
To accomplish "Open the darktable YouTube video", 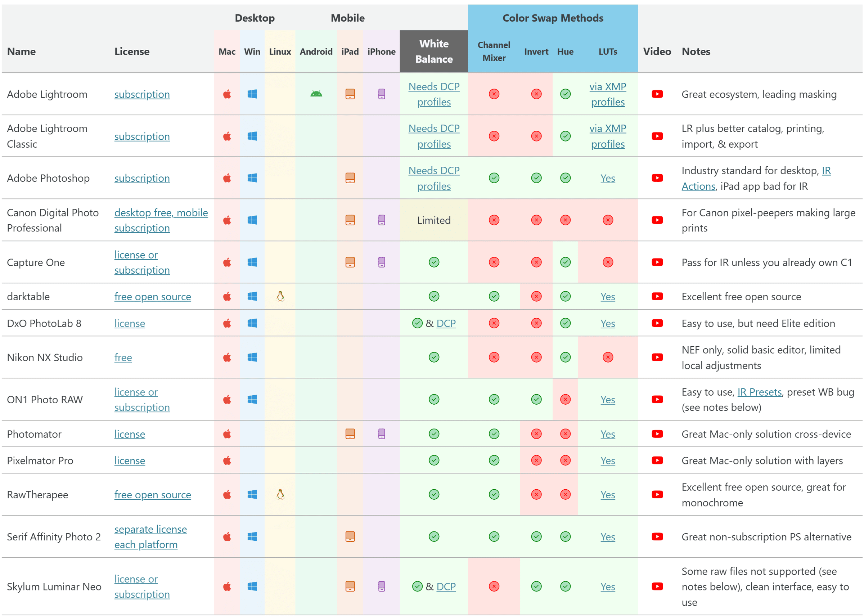I will coord(657,296).
